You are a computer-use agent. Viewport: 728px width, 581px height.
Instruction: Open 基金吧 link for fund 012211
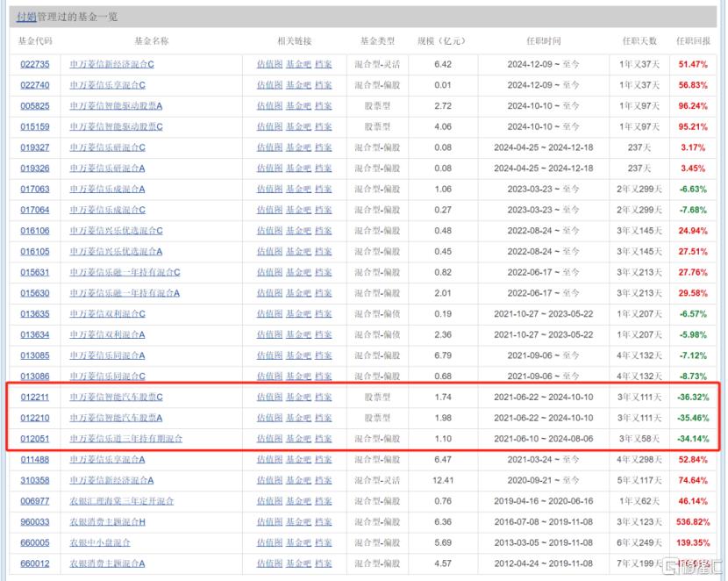pos(298,397)
